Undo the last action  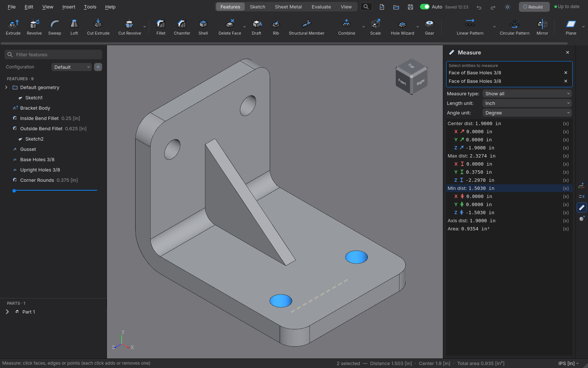point(479,7)
